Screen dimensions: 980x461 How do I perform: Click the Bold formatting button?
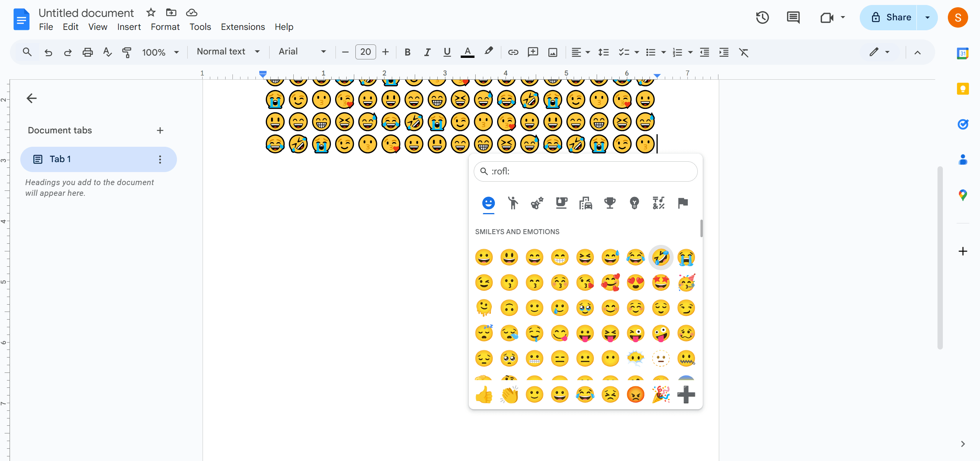coord(406,52)
